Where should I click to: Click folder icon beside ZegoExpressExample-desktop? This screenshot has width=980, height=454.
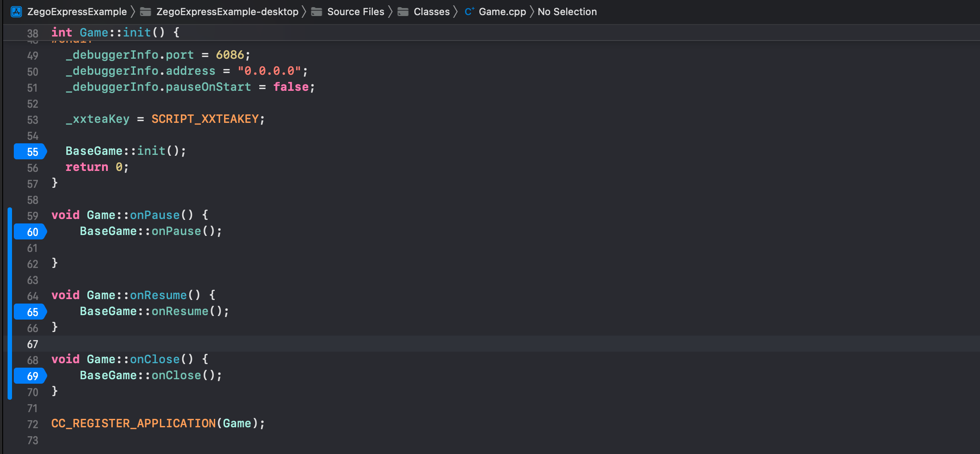(x=146, y=12)
